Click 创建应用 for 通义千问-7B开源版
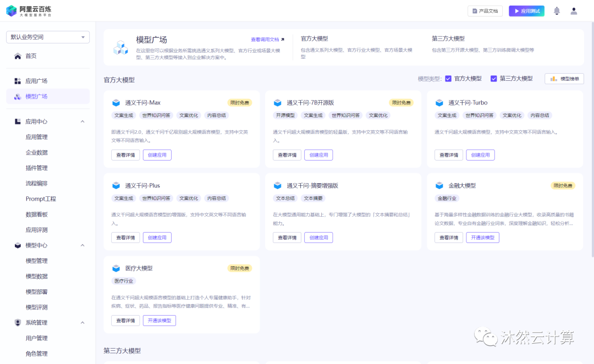 click(318, 155)
